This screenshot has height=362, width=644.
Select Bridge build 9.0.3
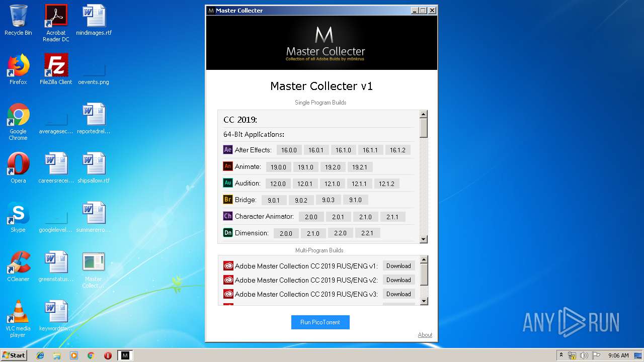tap(328, 200)
